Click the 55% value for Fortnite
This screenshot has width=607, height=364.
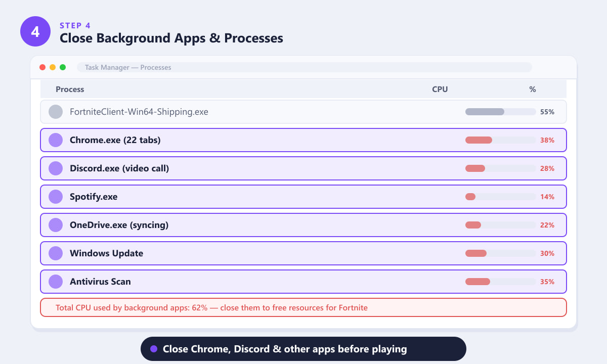547,112
